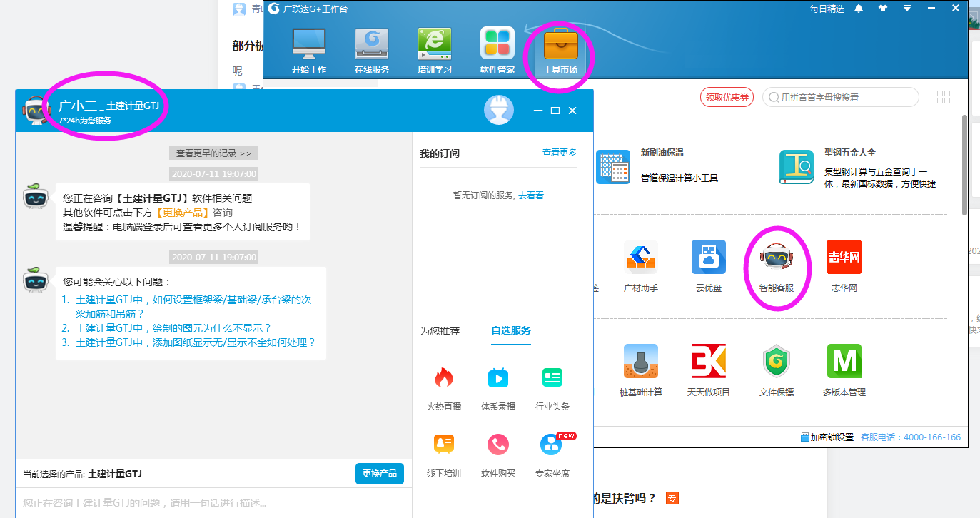980x518 pixels.
Task: Launch 文件保镖 tool
Action: pos(777,370)
